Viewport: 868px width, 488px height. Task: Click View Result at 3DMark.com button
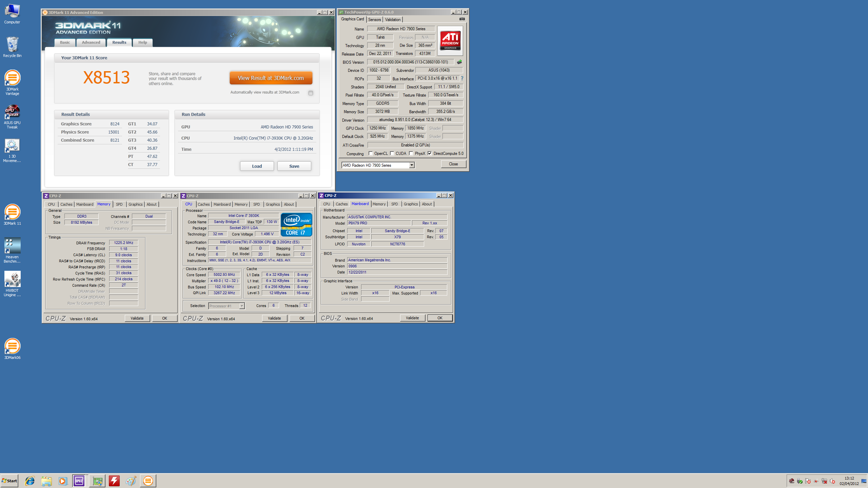point(271,78)
